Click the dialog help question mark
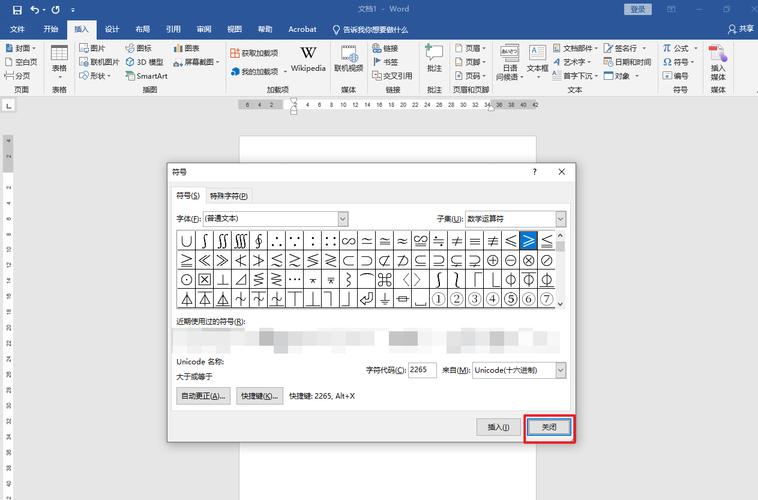Screen dimensions: 758x500 [535, 172]
